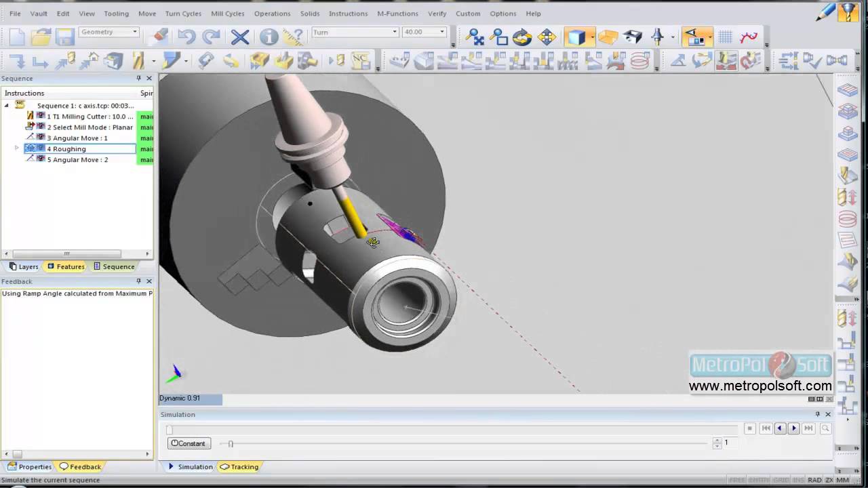Play the simulation forward
This screenshot has height=488, width=868.
794,428
